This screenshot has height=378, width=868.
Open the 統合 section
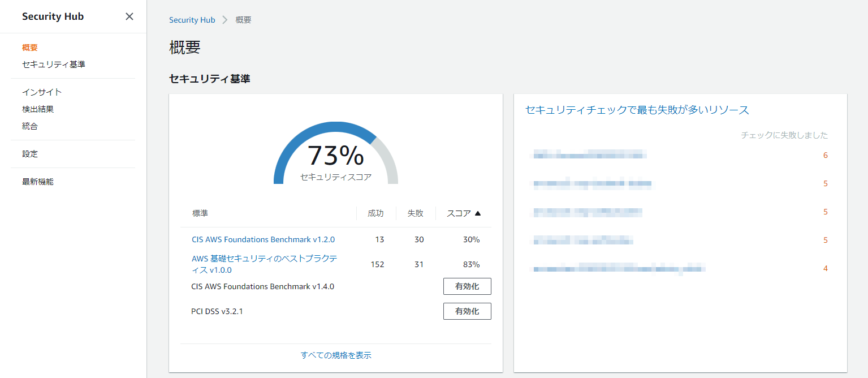coord(30,126)
